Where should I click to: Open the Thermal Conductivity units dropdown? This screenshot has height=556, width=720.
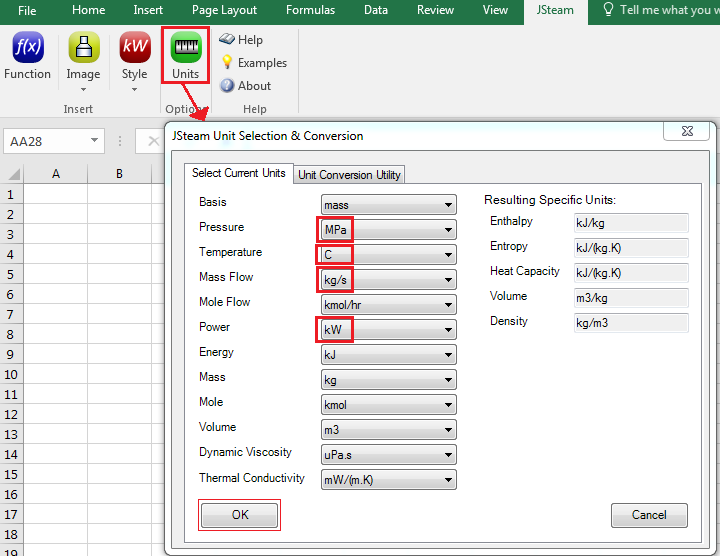tap(388, 480)
